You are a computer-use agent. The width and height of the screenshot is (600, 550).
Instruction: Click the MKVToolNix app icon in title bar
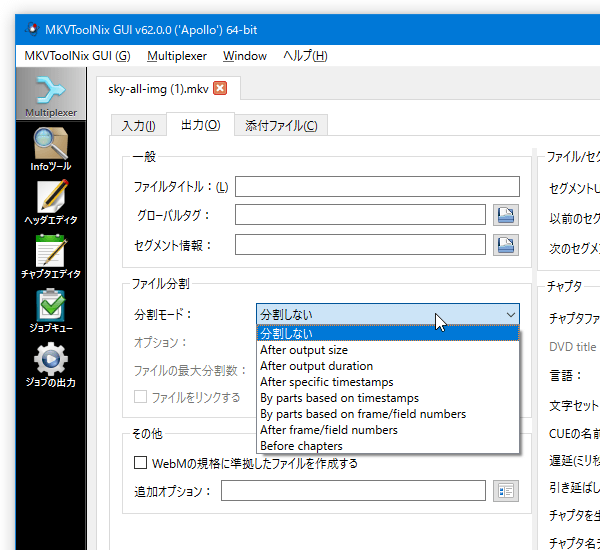click(33, 29)
